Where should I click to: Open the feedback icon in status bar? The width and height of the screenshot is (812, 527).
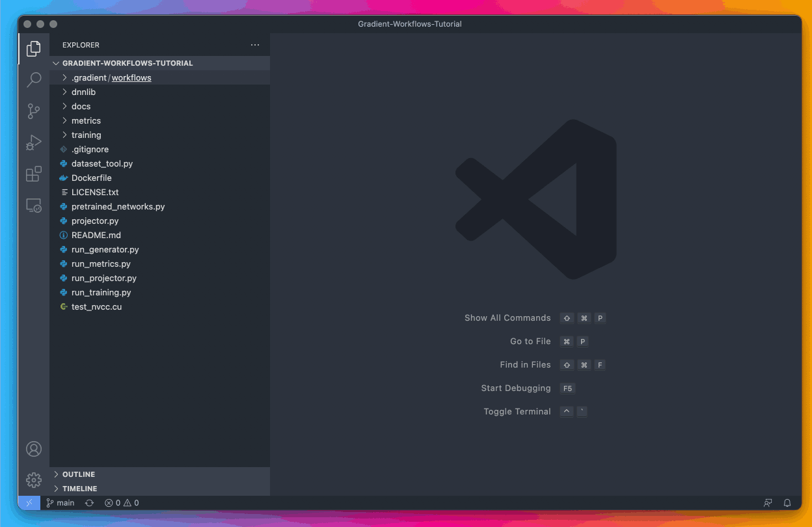point(768,503)
